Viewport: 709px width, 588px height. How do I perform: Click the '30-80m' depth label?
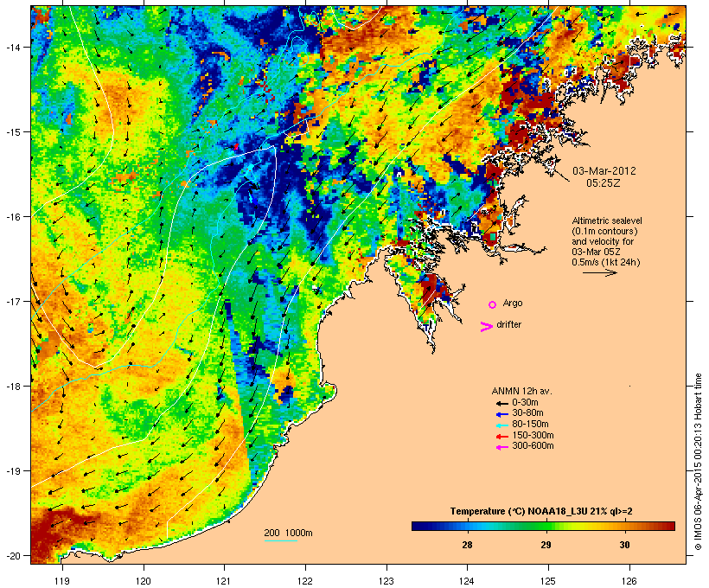pyautogui.click(x=527, y=413)
